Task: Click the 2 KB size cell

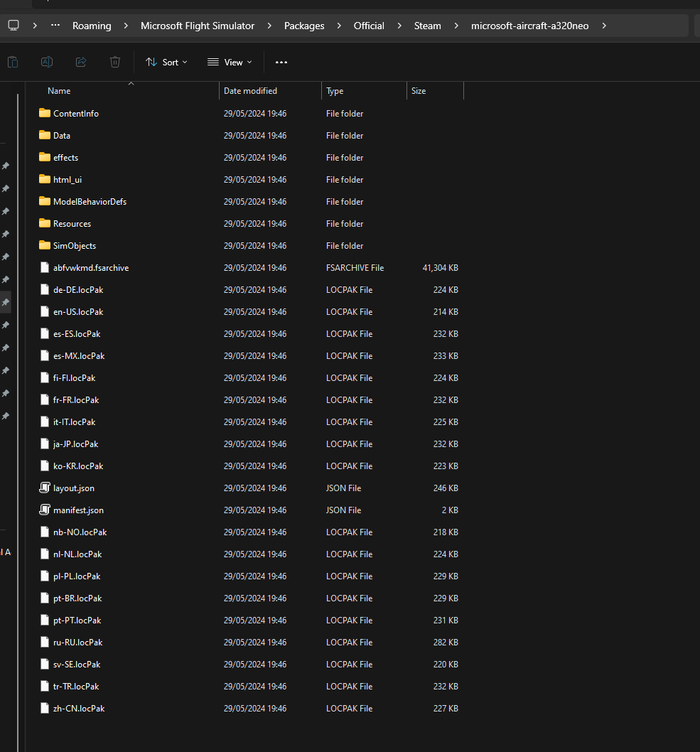Action: (x=450, y=510)
